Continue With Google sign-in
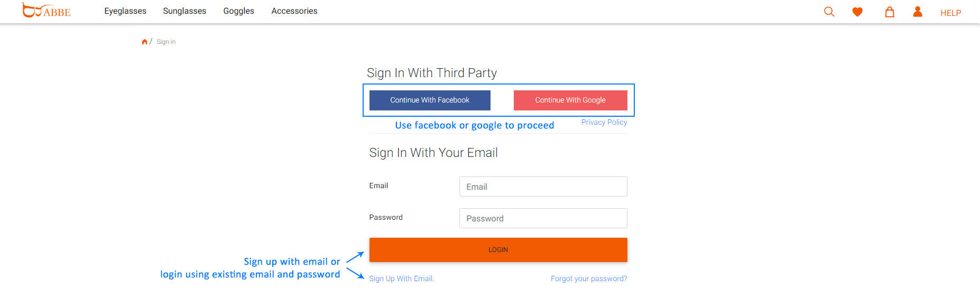The height and width of the screenshot is (298, 980). tap(570, 100)
